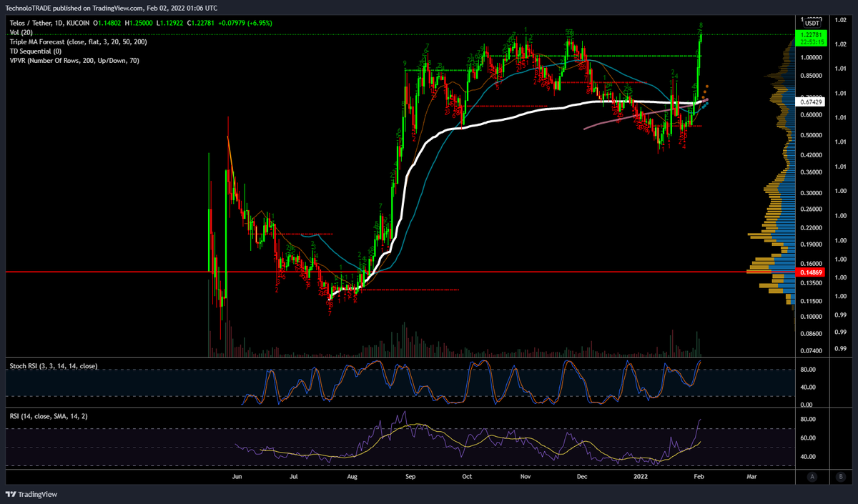Click the red 0.14869 price line label
Viewport: 858px width, 504px height.
[x=810, y=272]
